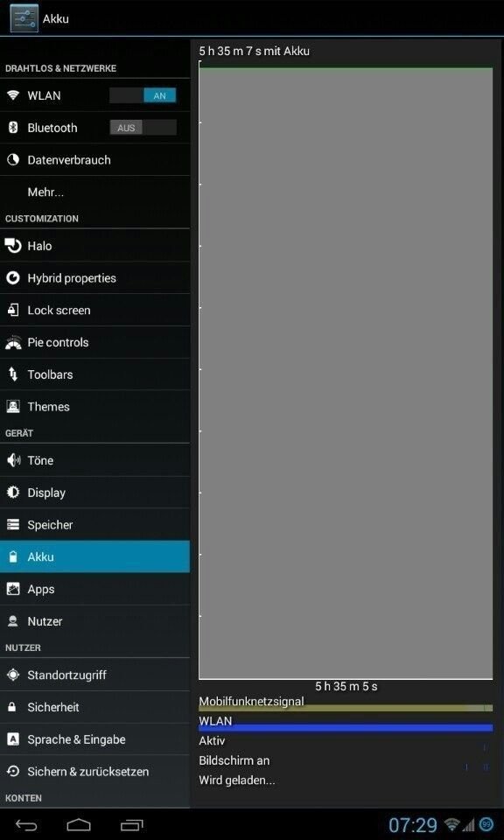Open Sprache & Eingabe settings
Screen dimensions: 504x840
coord(94,739)
